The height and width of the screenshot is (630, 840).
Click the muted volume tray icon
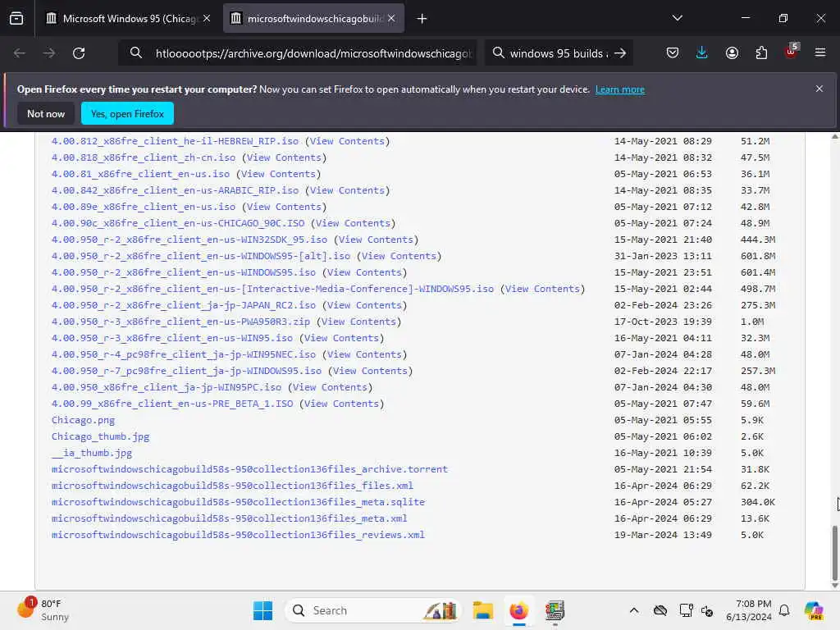point(707,610)
